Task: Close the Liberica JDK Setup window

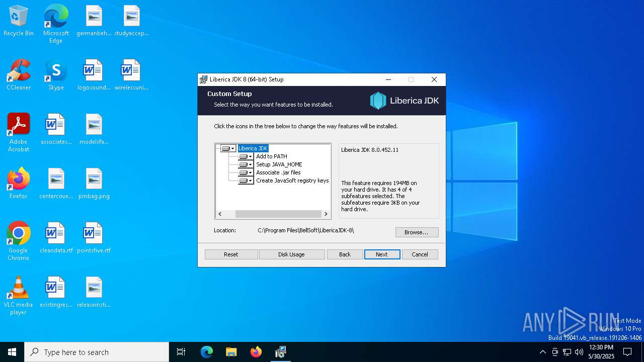Action: (x=434, y=79)
